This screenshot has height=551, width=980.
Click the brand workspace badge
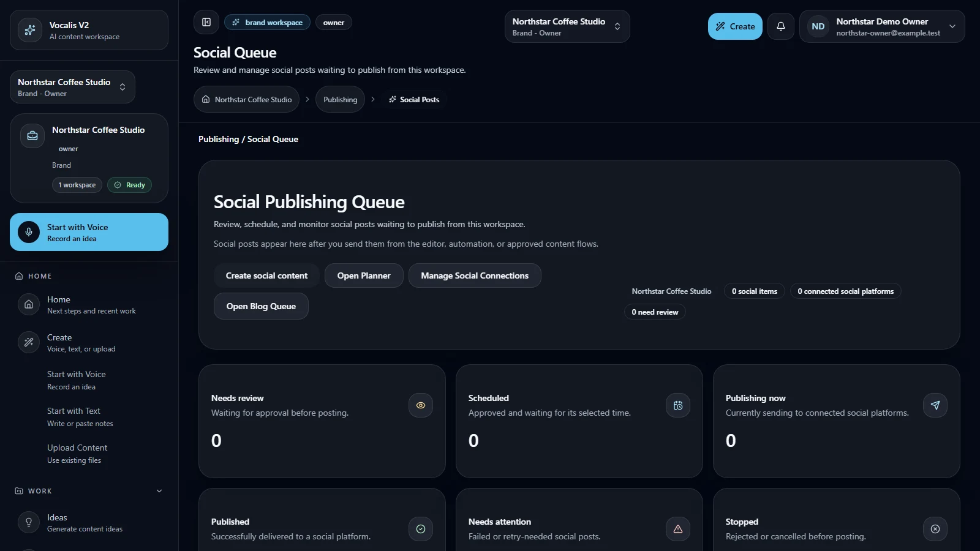tap(267, 22)
